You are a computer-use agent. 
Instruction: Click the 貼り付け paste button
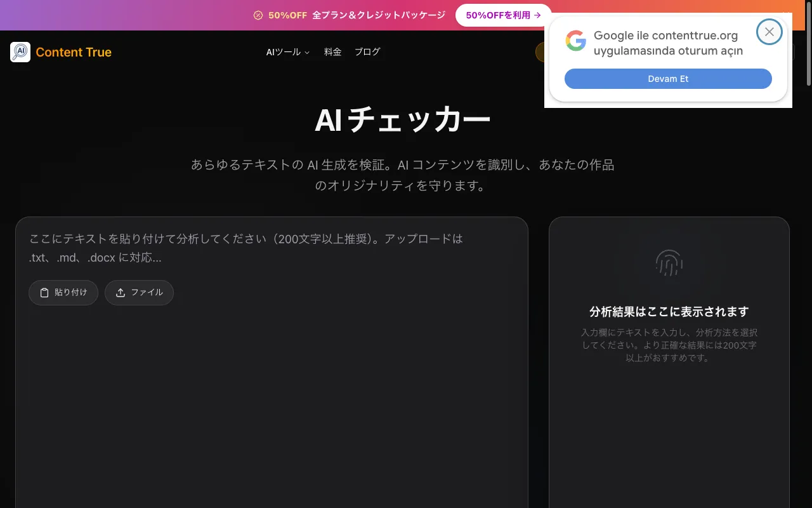pos(63,293)
